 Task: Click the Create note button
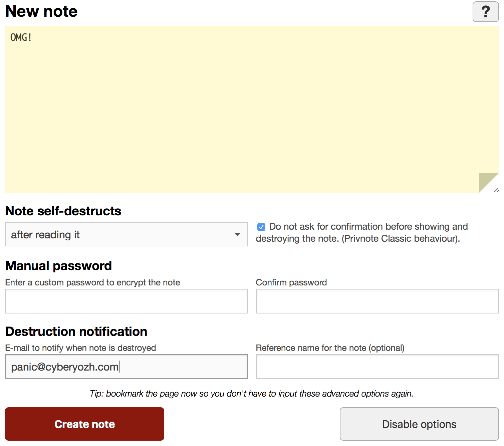(84, 424)
